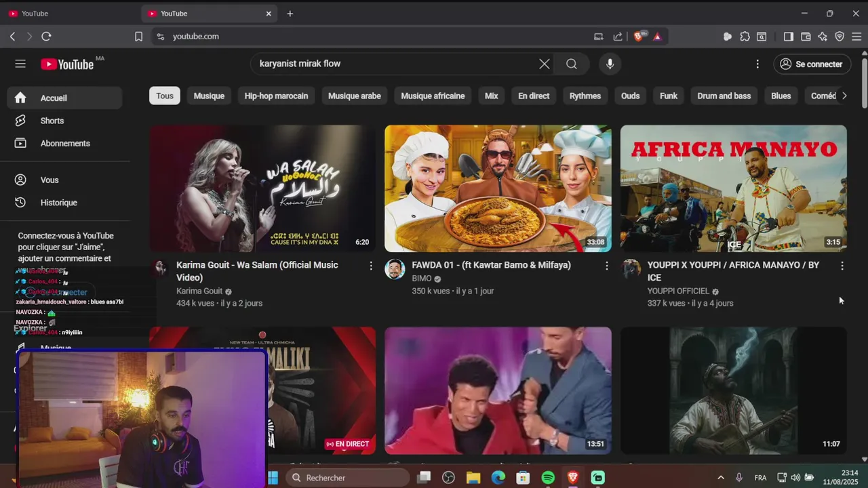The width and height of the screenshot is (868, 488).
Task: Filter by Musique africaine chip
Action: pos(433,96)
